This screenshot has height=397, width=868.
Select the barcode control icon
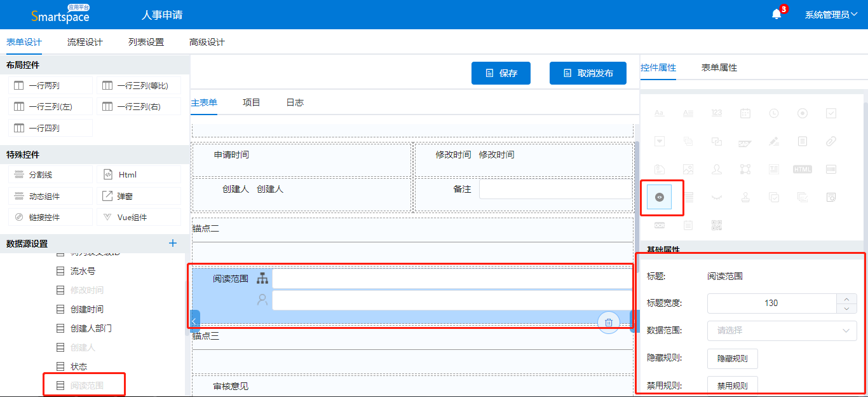tap(831, 169)
